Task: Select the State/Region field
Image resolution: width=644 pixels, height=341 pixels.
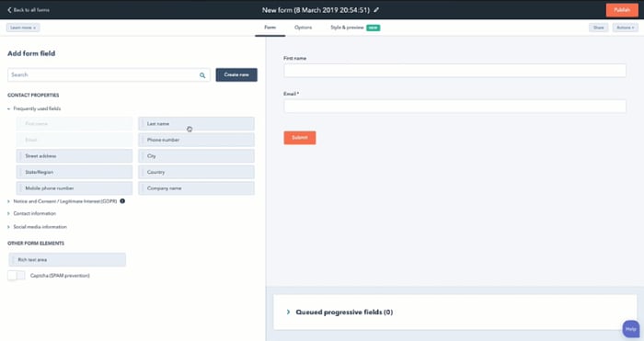Action: 75,172
